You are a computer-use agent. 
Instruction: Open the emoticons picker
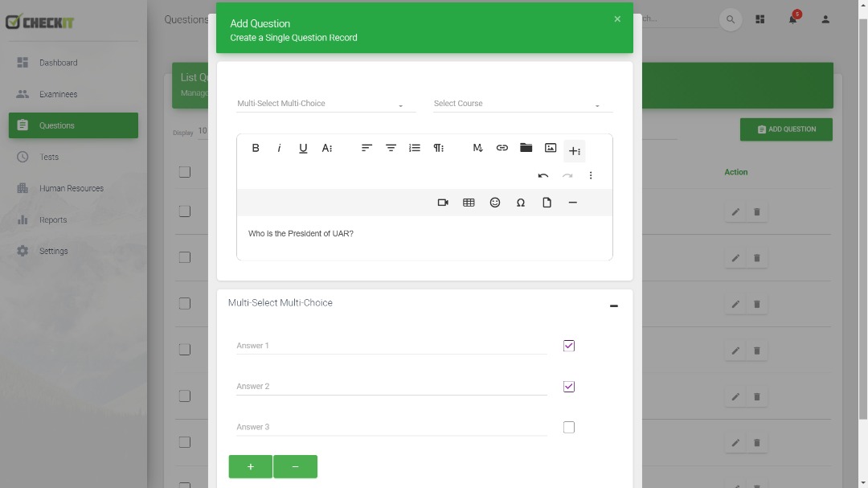point(495,203)
